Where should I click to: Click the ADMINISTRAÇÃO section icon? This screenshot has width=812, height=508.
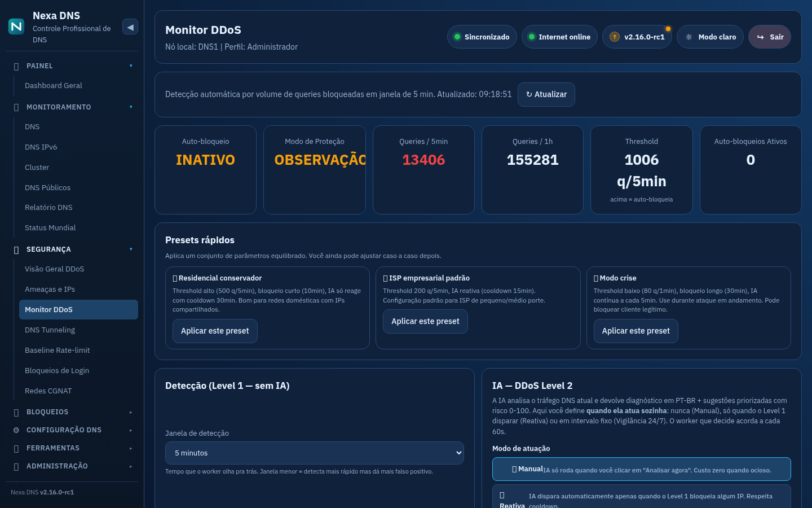pos(16,467)
